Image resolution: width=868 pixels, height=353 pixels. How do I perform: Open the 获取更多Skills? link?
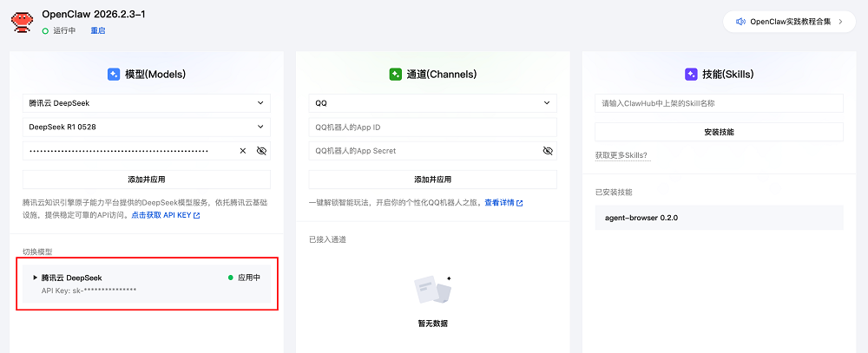tap(622, 155)
